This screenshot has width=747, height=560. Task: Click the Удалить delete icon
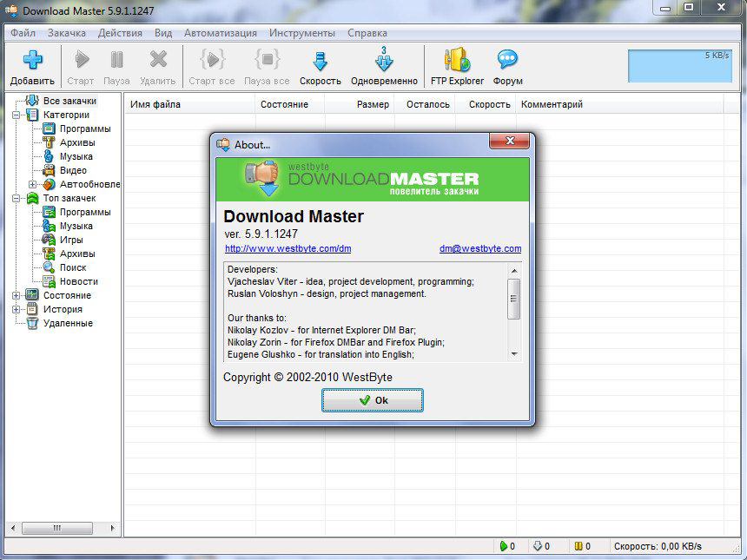coord(158,61)
